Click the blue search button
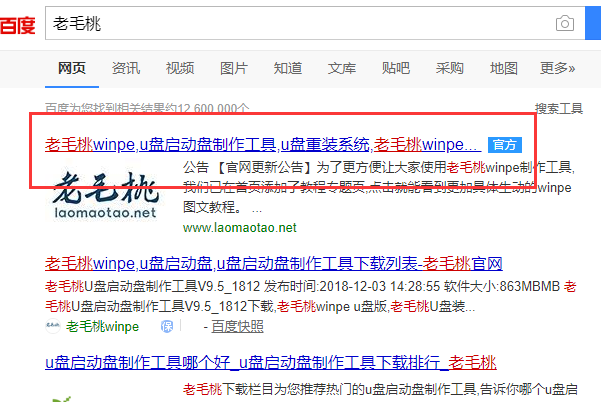The height and width of the screenshot is (402, 601). (593, 23)
